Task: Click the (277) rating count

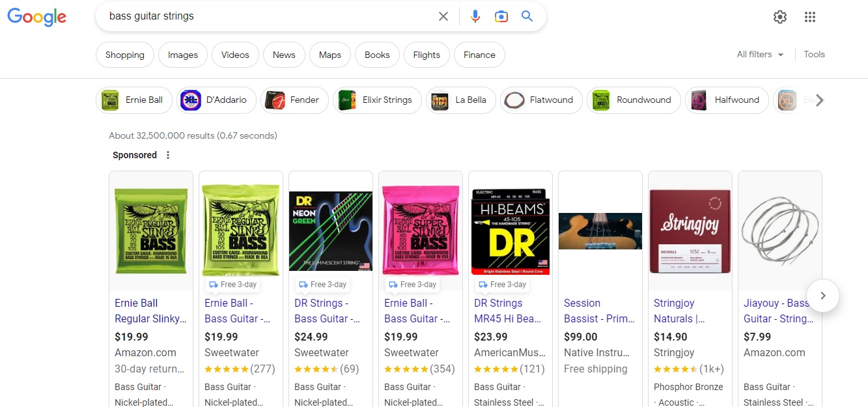Action: pos(262,369)
